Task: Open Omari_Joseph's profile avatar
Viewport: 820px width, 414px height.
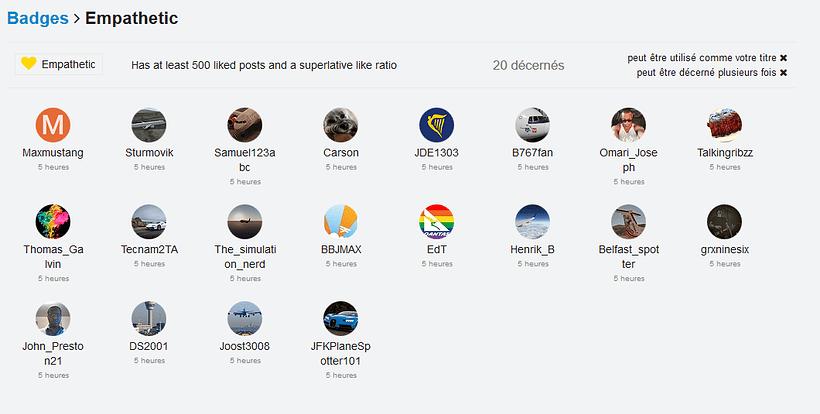Action: point(629,125)
